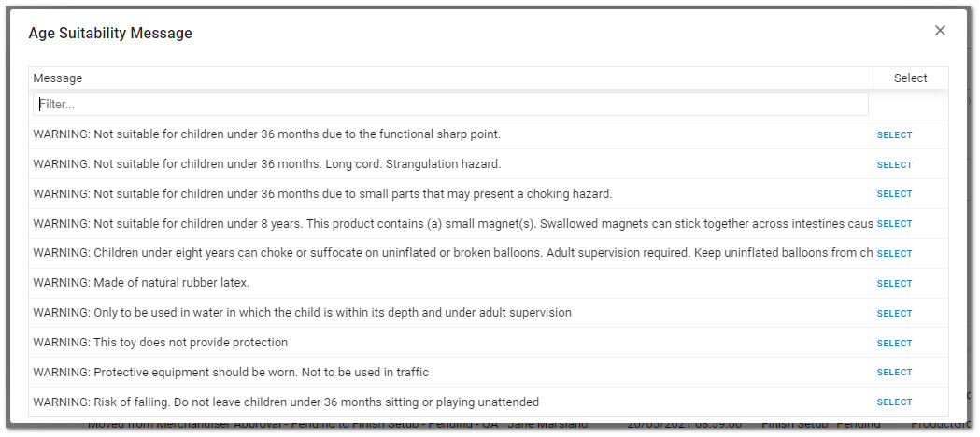Select the 'does not provide protection' warning
980x437 pixels.
pos(894,344)
